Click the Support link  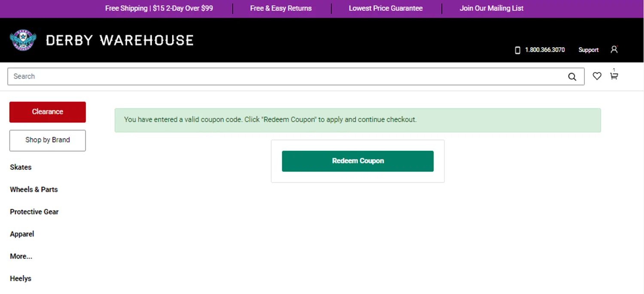click(588, 50)
